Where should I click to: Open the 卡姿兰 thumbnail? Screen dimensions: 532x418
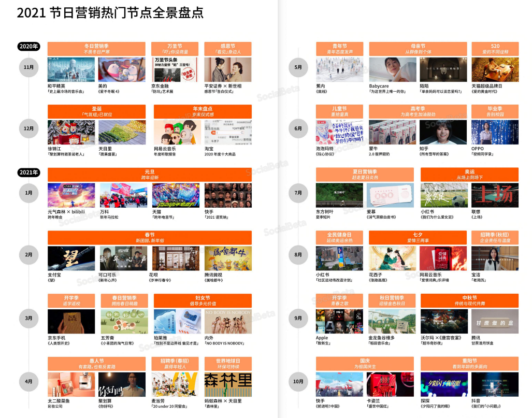[390, 385]
